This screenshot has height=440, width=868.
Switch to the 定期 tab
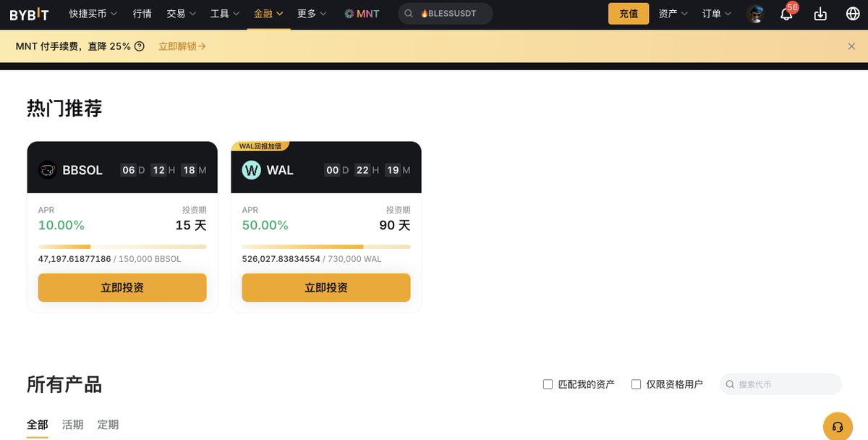(x=108, y=425)
